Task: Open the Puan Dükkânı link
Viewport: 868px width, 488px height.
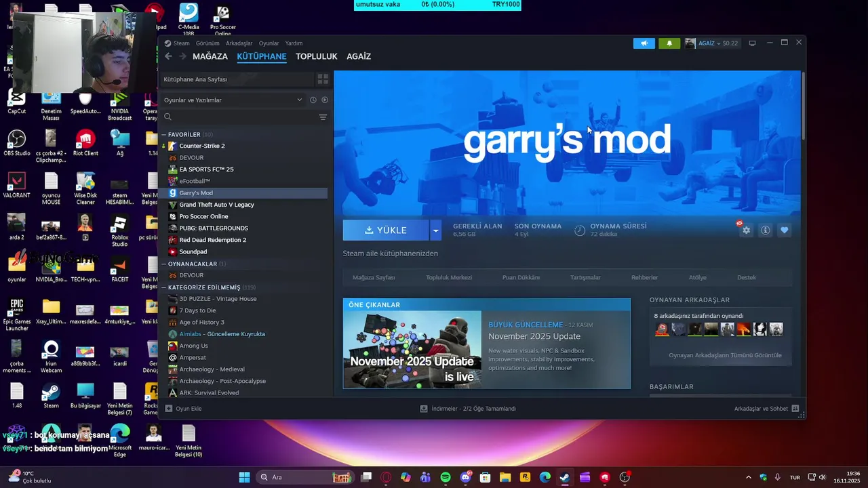Action: pyautogui.click(x=521, y=277)
